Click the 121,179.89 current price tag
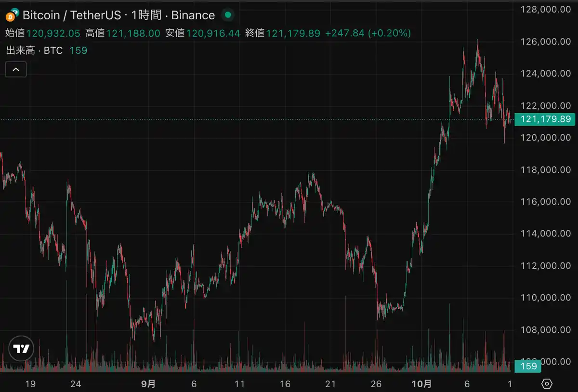 point(545,119)
